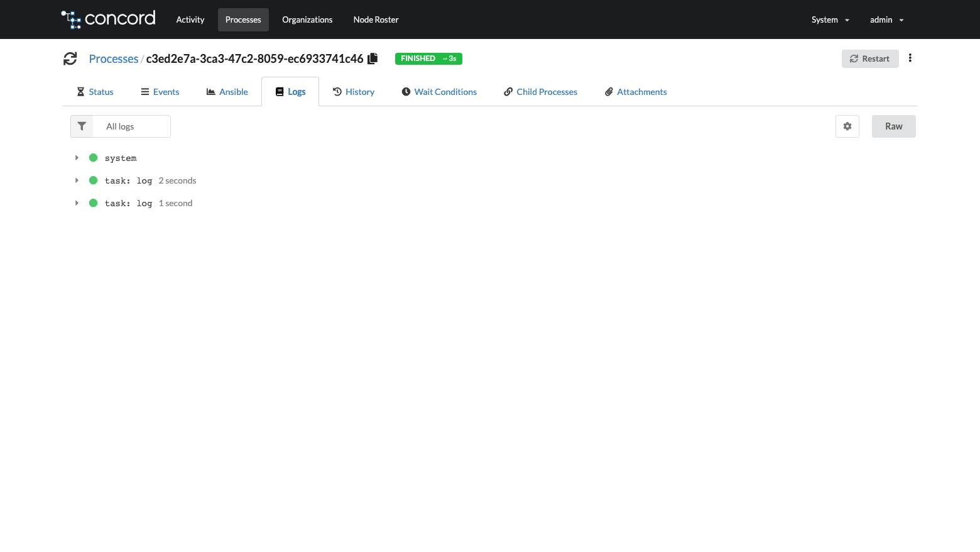Open the Wait Conditions tab
980x552 pixels.
point(439,92)
